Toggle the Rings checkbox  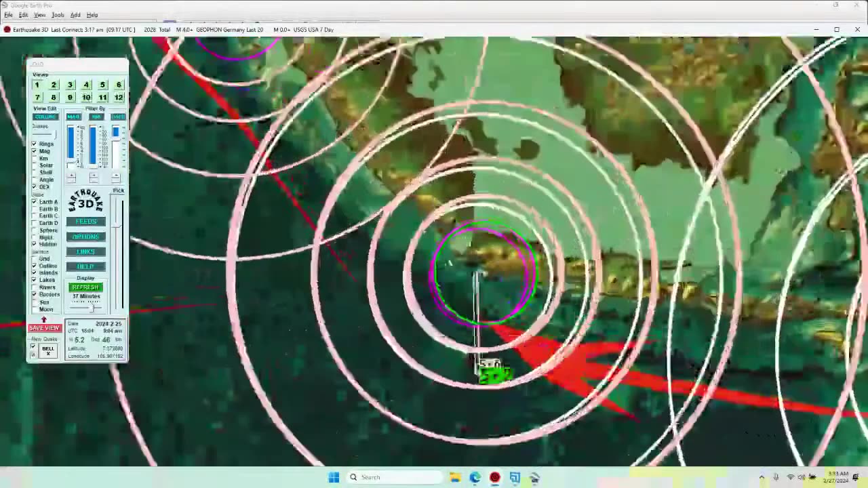pyautogui.click(x=35, y=144)
